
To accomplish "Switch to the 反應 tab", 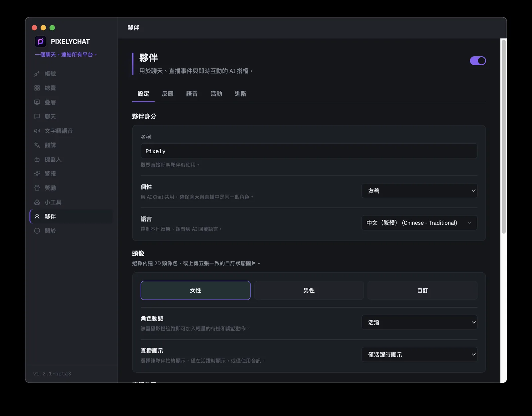I will 168,94.
